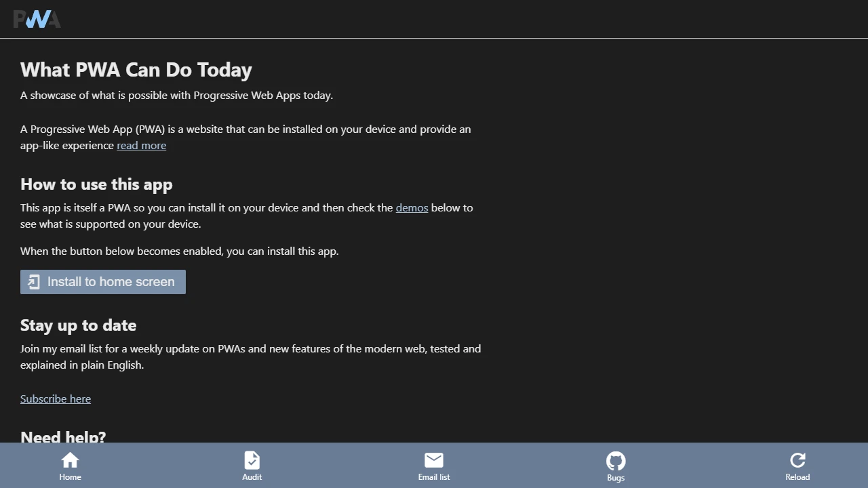Click the What PWA Can Do Today heading
This screenshot has height=488, width=868.
tap(136, 69)
